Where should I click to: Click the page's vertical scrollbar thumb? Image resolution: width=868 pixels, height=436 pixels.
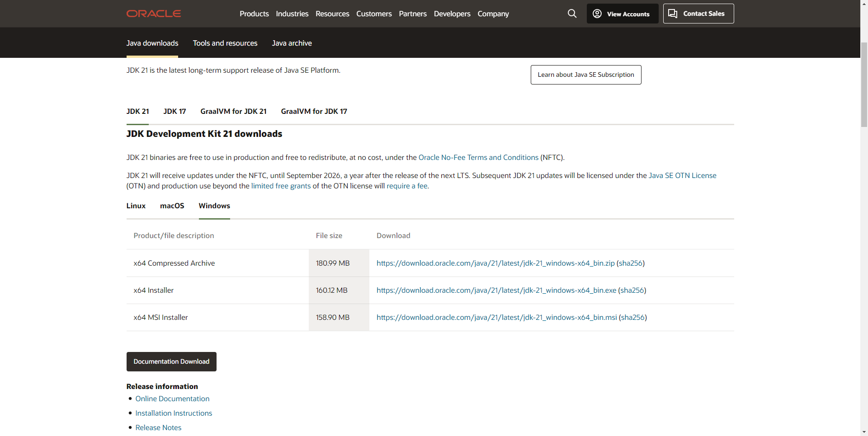point(864,84)
